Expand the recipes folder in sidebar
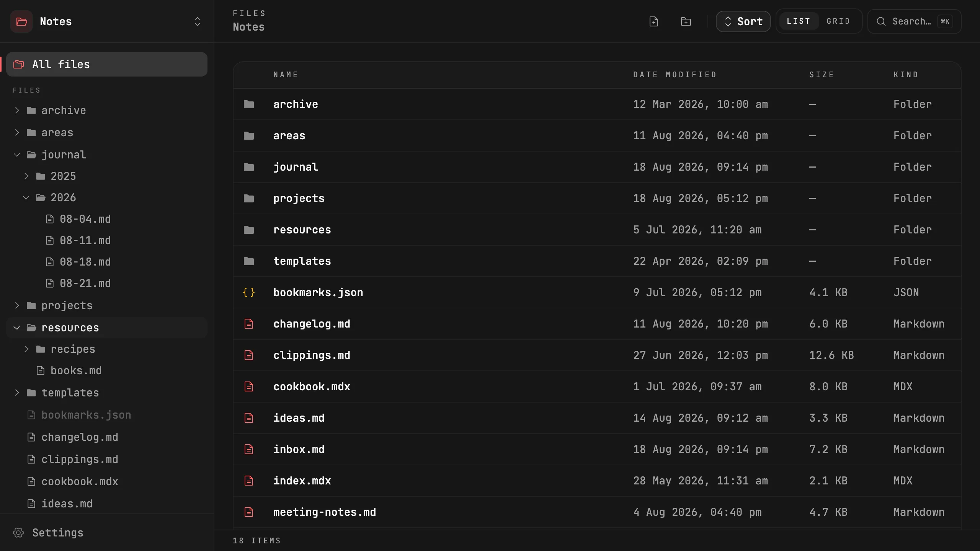Screen dimensions: 980x551 [26, 349]
